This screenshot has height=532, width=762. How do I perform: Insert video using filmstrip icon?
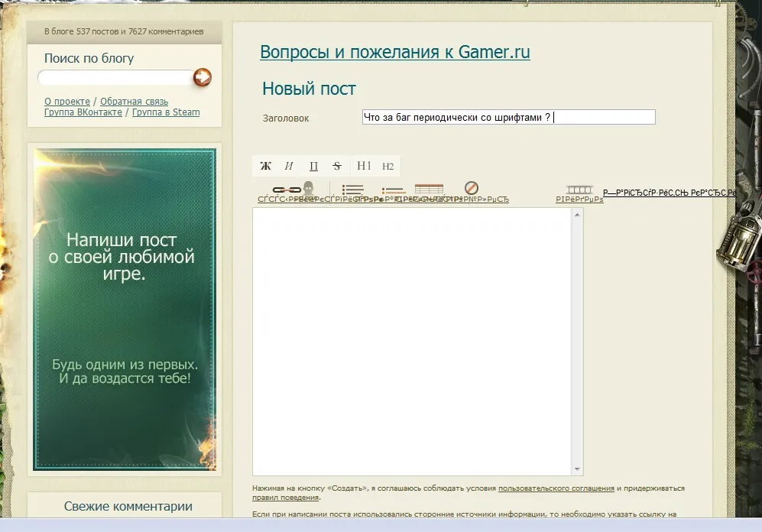579,190
